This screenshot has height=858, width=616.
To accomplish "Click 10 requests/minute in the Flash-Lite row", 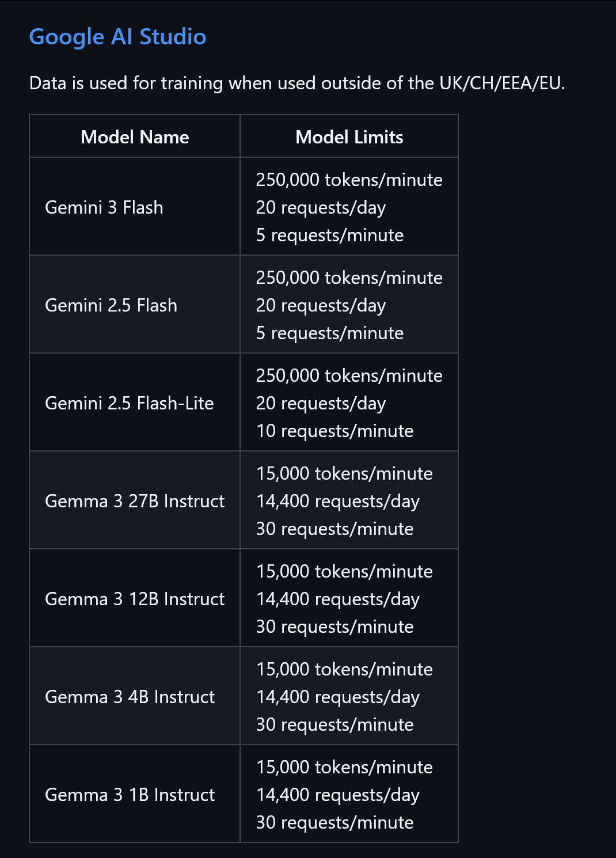I will point(334,431).
